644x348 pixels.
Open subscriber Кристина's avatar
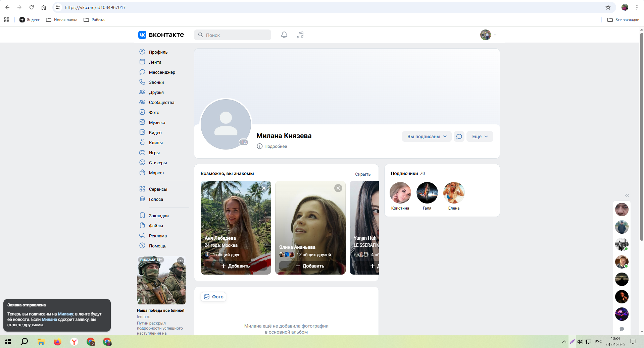[400, 193]
